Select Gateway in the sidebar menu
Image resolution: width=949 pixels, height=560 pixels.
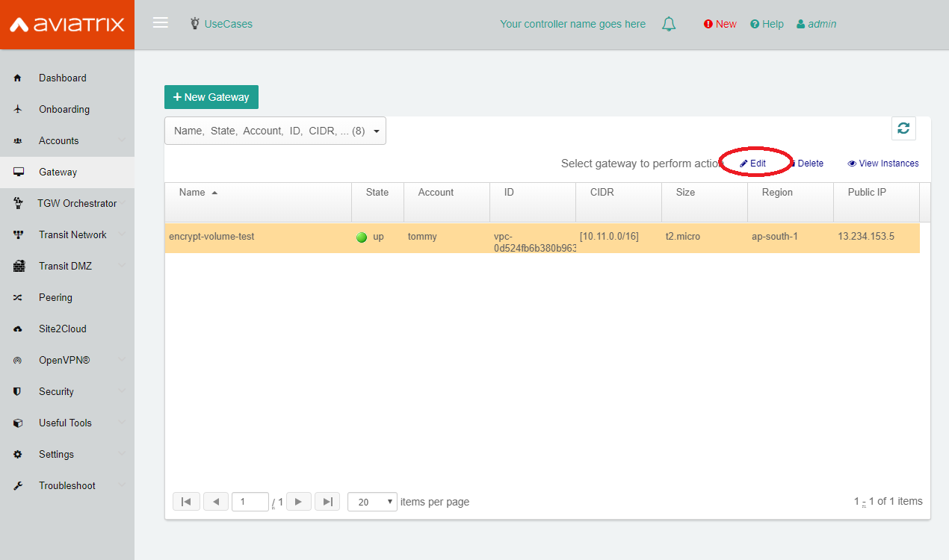pyautogui.click(x=56, y=172)
